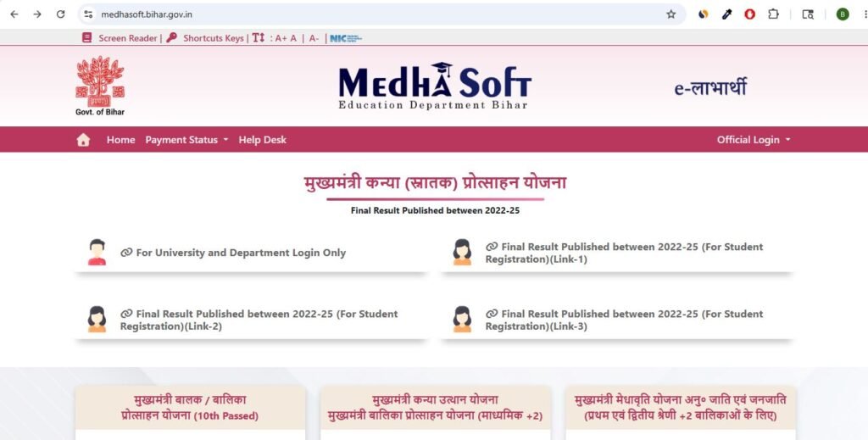Open the red Opera-style extension icon

(x=749, y=14)
